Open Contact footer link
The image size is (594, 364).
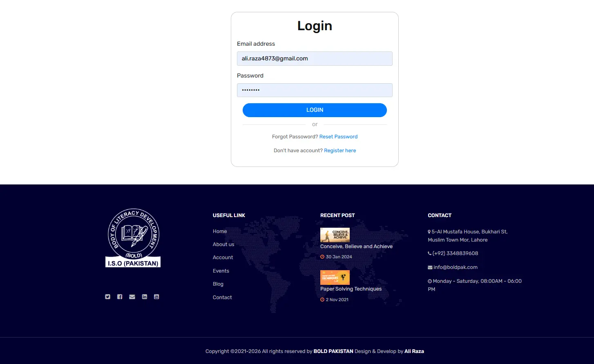[222, 297]
